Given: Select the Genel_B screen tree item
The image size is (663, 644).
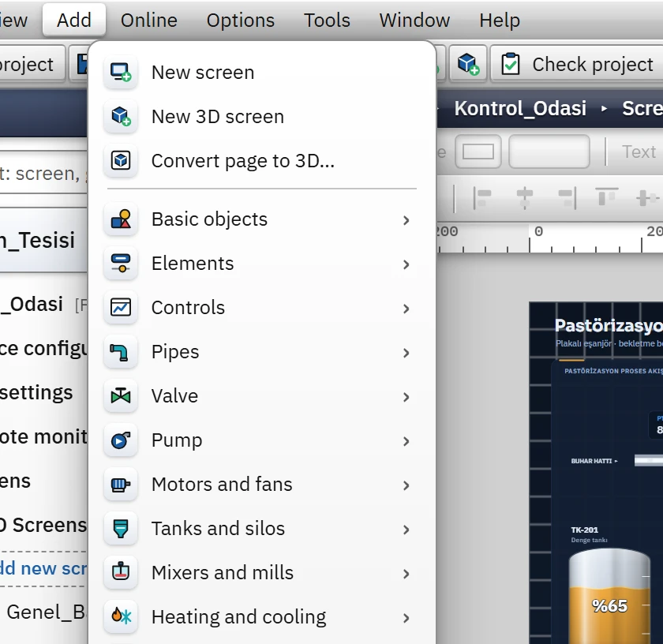Looking at the screenshot, I should pyautogui.click(x=47, y=612).
